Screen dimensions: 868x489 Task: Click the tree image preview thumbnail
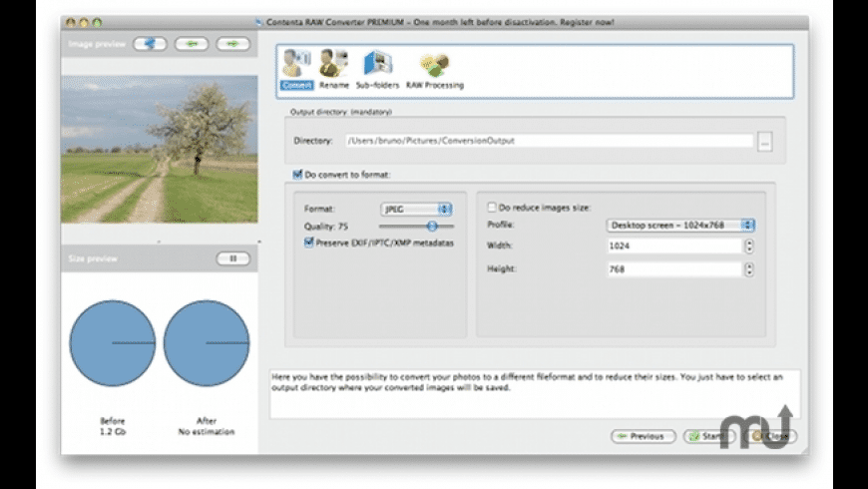point(160,149)
